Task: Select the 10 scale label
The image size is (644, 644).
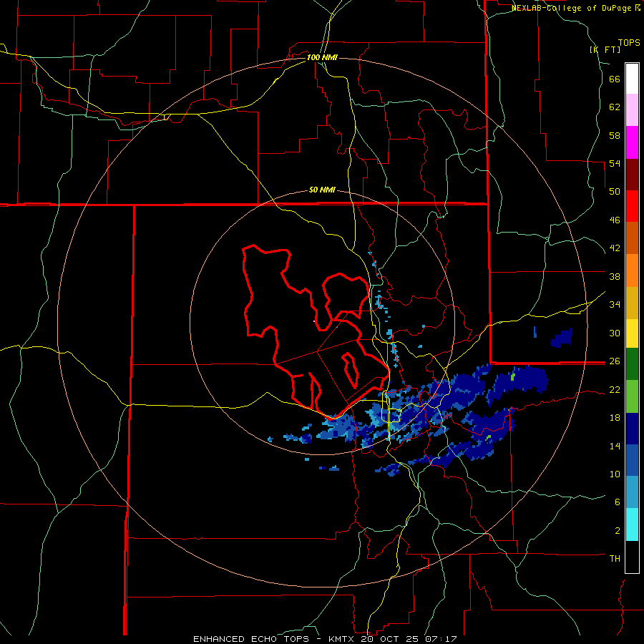Action: coord(615,474)
